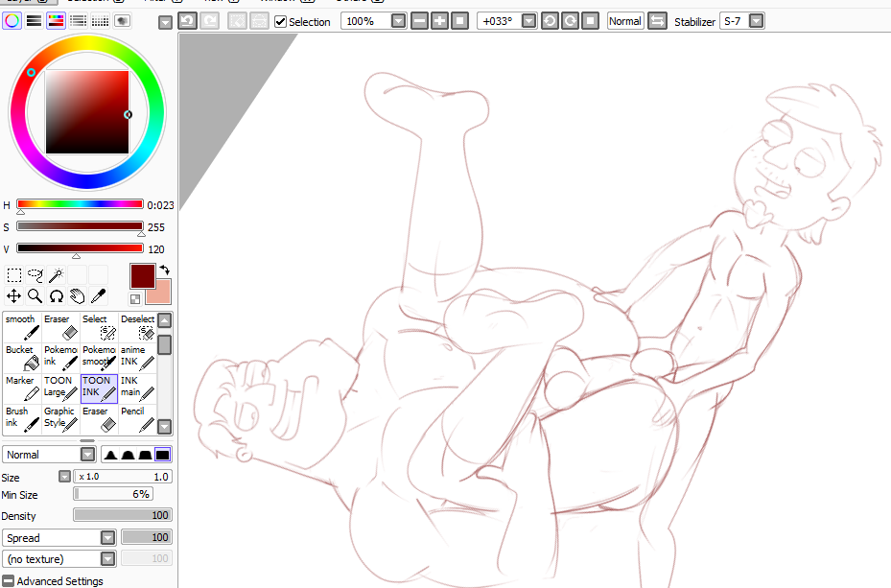Image resolution: width=891 pixels, height=588 pixels.
Task: Swap foreground and background colors
Action: [x=164, y=270]
